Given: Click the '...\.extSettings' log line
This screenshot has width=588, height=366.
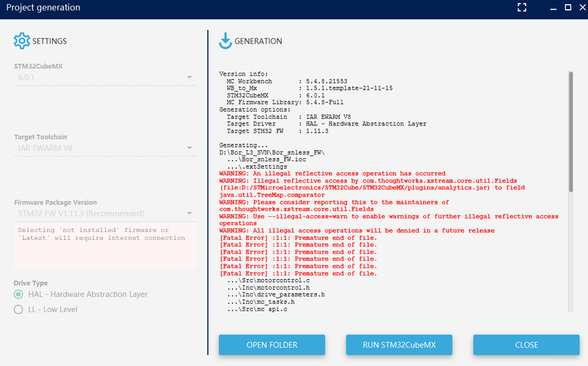Looking at the screenshot, I should 257,167.
